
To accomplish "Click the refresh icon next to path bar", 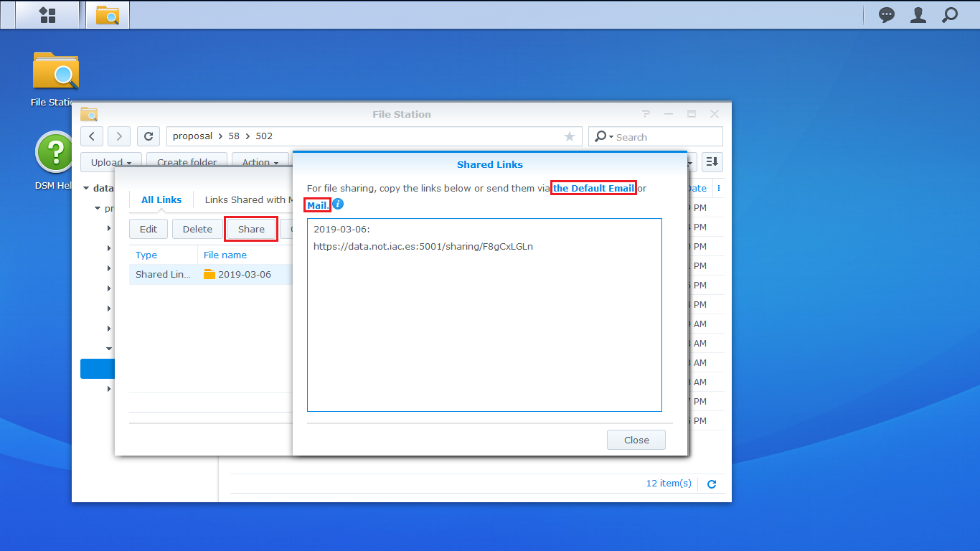I will click(x=148, y=136).
